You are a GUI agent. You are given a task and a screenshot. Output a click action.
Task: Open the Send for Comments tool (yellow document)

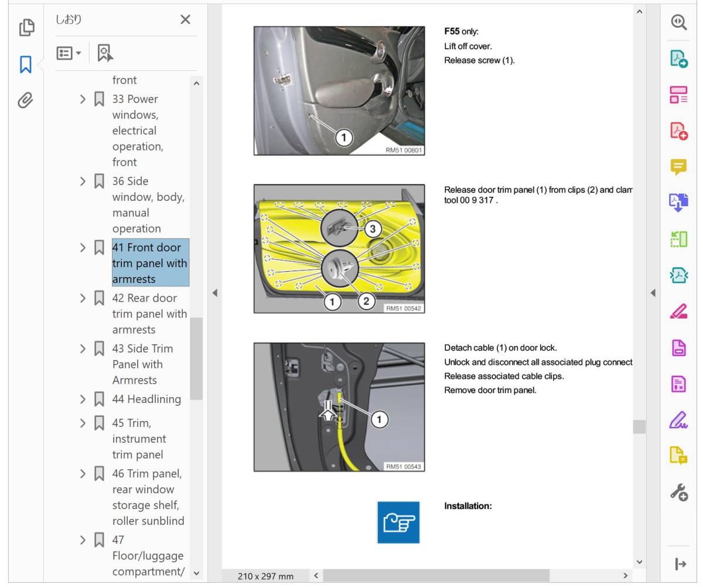coord(679,456)
